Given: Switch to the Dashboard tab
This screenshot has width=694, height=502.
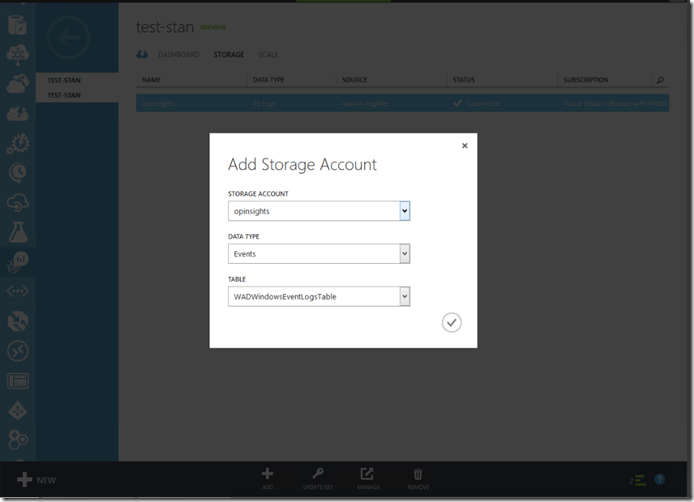Looking at the screenshot, I should pos(178,54).
